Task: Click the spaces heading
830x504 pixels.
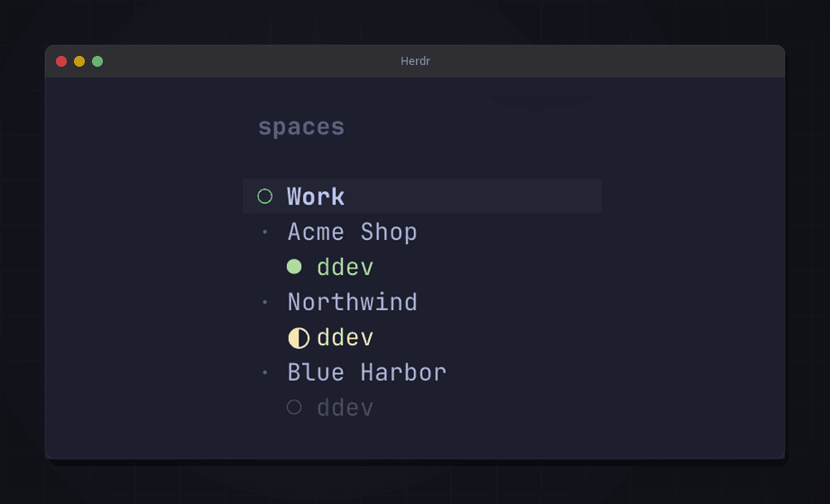Action: point(301,127)
